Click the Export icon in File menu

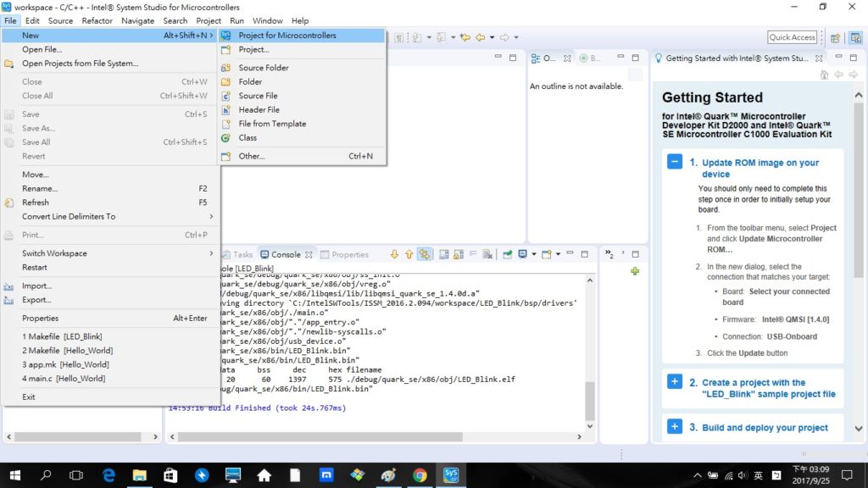(8, 300)
